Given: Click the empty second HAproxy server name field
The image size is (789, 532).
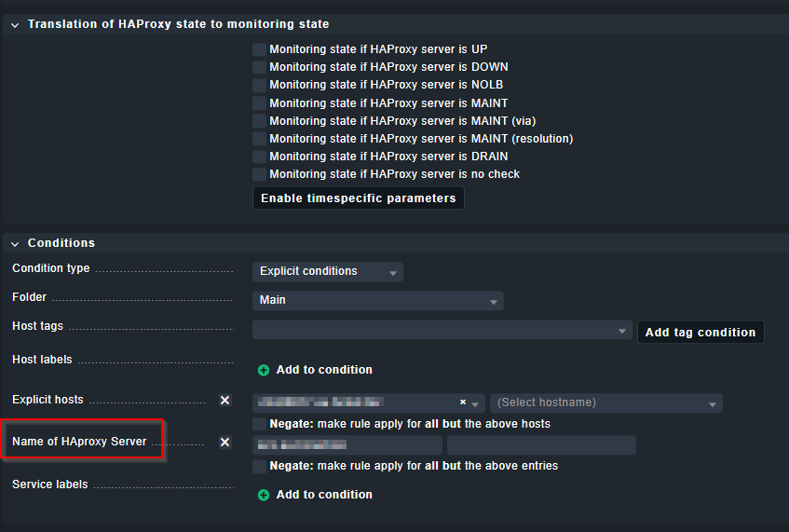Looking at the screenshot, I should pyautogui.click(x=541, y=444).
